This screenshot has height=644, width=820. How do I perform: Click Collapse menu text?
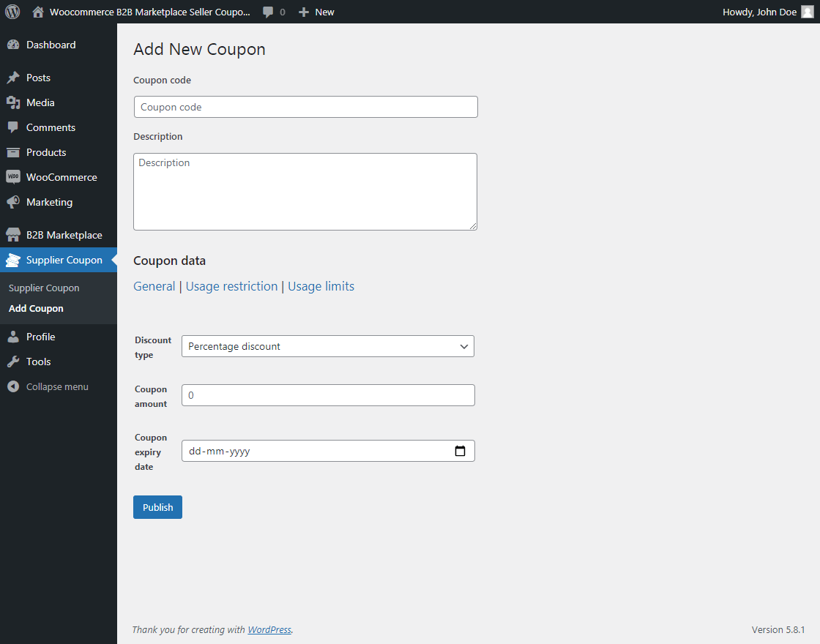(x=58, y=387)
